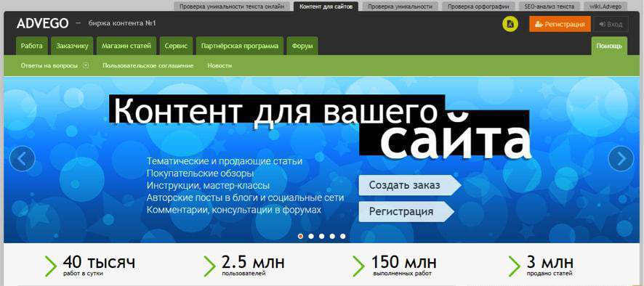
Task: Select the third carousel slide dot
Action: tap(321, 237)
